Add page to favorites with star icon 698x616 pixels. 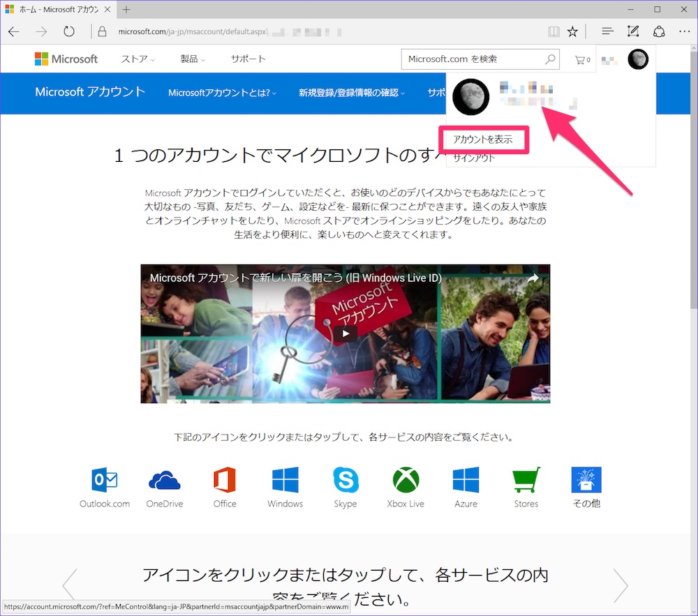point(572,31)
